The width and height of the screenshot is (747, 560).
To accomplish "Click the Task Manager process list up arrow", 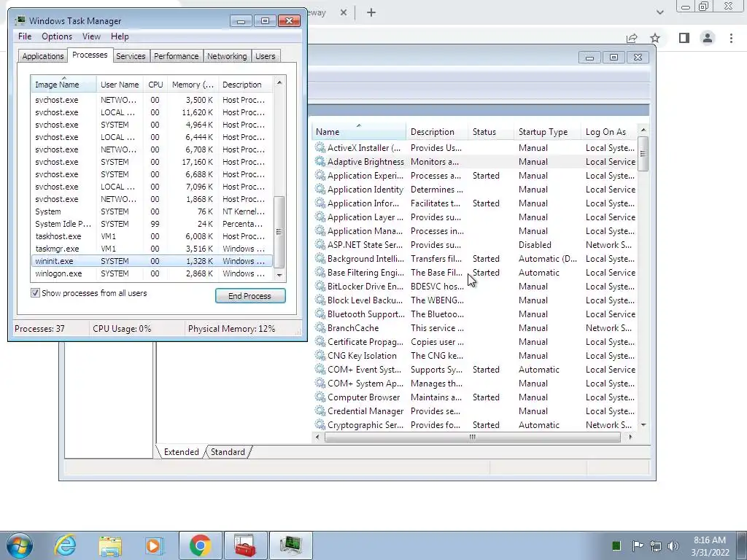I will [279, 83].
